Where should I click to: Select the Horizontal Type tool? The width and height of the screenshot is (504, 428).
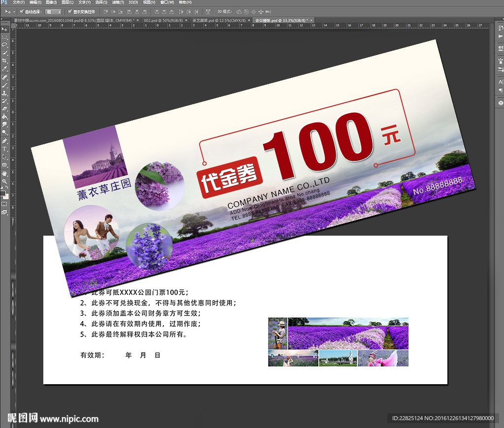[x=4, y=149]
